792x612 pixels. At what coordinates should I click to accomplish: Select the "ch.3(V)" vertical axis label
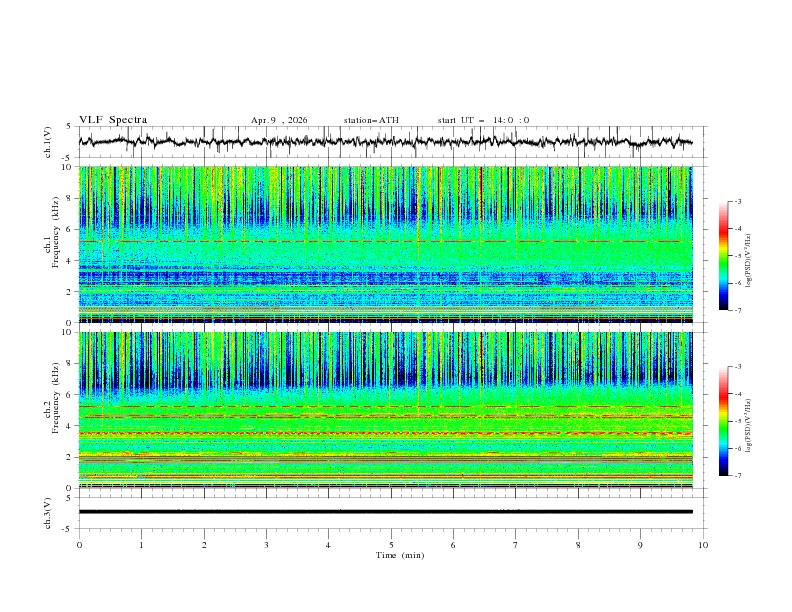[48, 513]
